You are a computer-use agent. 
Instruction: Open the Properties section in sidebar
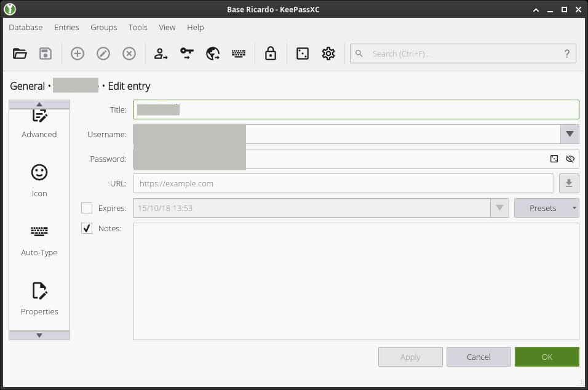pos(39,299)
